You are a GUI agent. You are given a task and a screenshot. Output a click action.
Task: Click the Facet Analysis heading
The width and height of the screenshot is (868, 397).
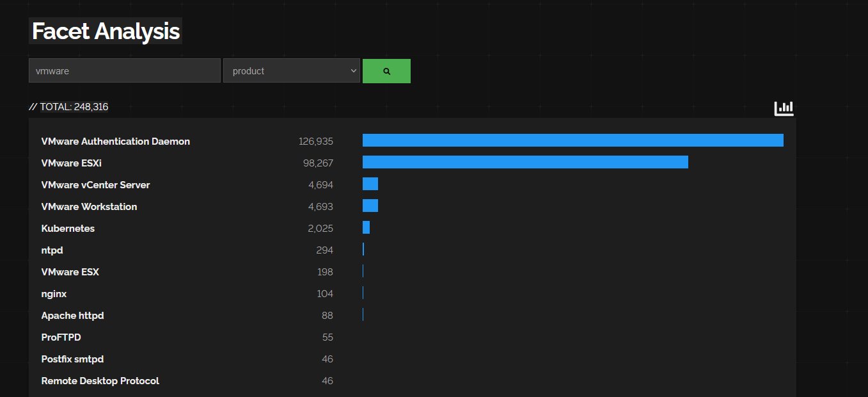(106, 31)
